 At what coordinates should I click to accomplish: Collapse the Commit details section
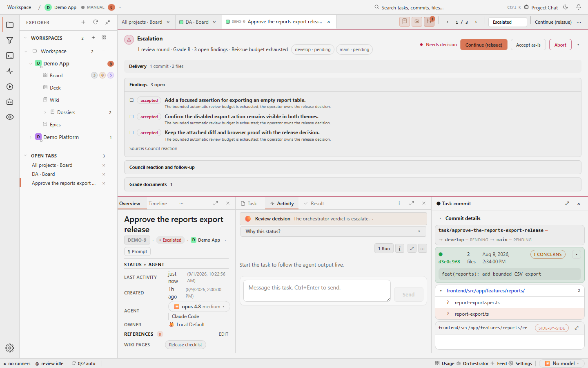(440, 218)
